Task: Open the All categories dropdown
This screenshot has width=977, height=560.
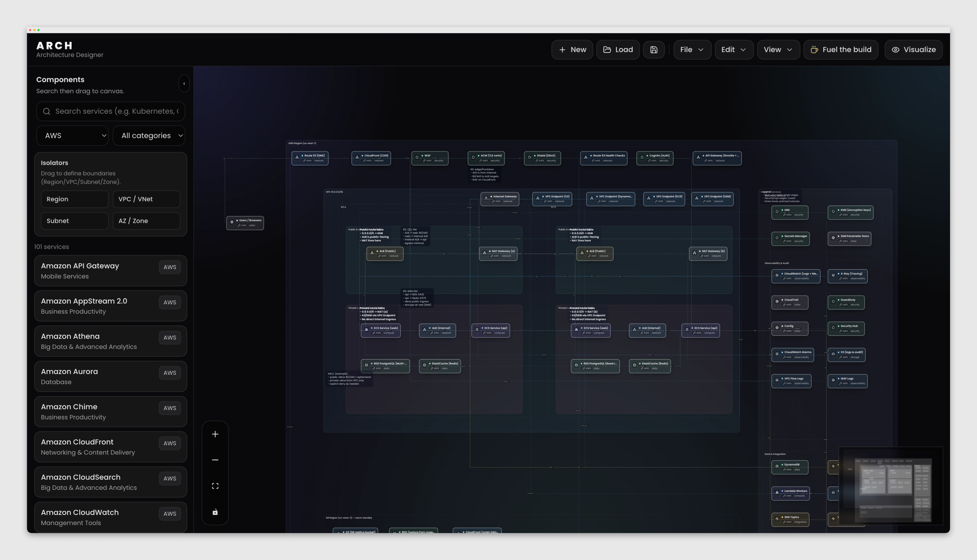Action: coord(149,135)
